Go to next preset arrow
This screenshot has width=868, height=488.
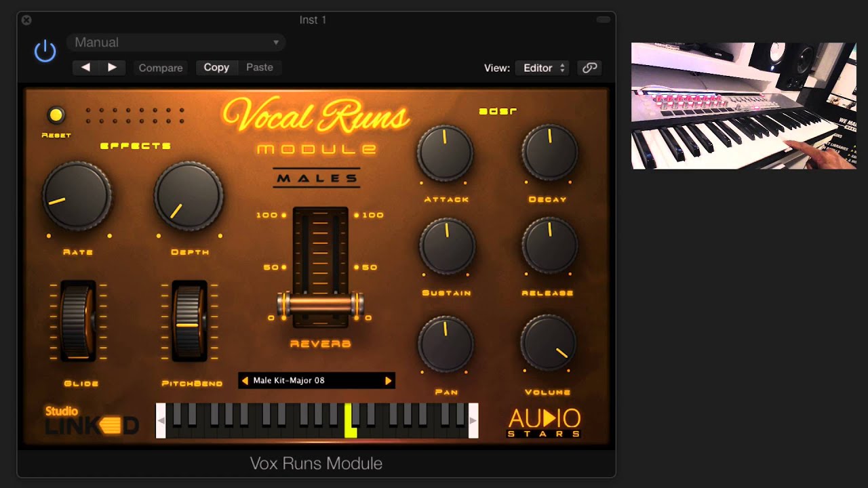pyautogui.click(x=113, y=67)
